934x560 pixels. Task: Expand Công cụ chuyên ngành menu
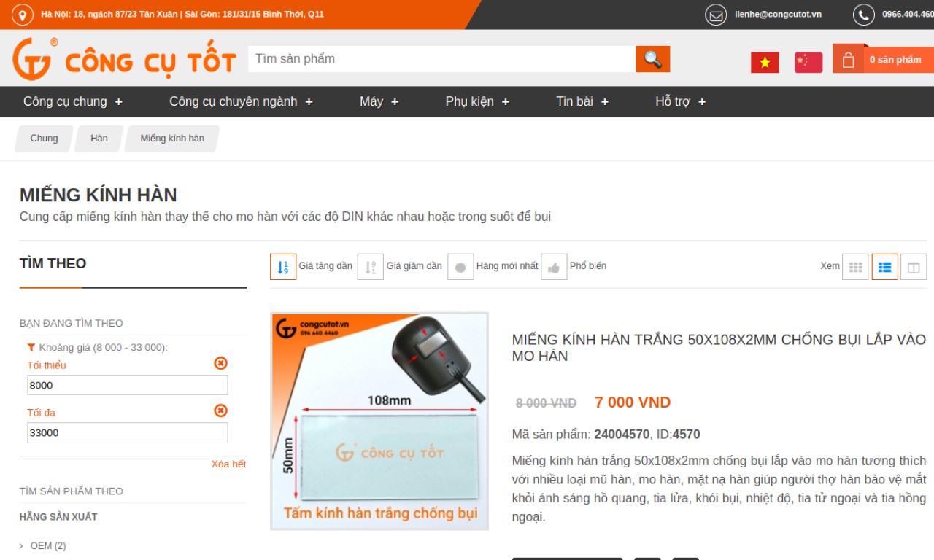pyautogui.click(x=241, y=101)
